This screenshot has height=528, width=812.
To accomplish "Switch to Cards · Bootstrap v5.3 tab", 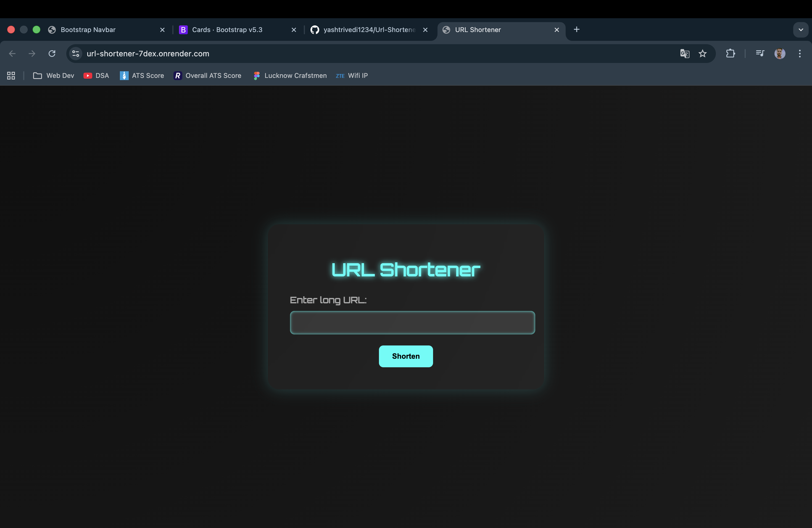I will click(227, 30).
